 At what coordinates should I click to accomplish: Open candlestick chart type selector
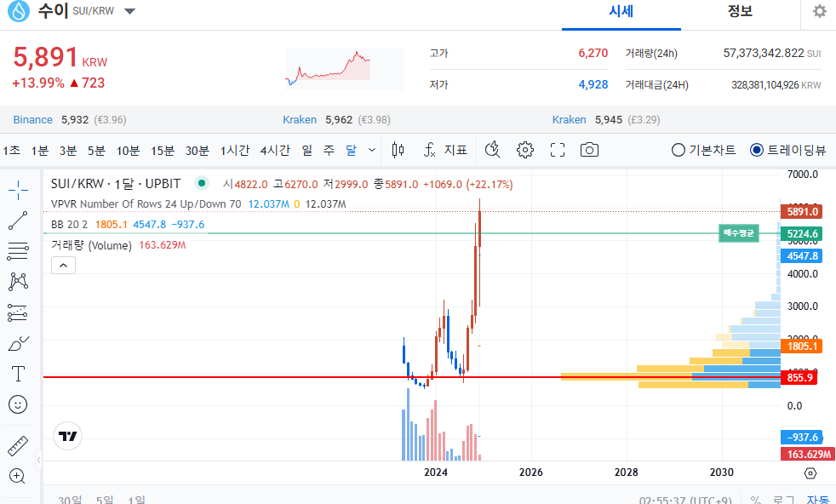(398, 151)
